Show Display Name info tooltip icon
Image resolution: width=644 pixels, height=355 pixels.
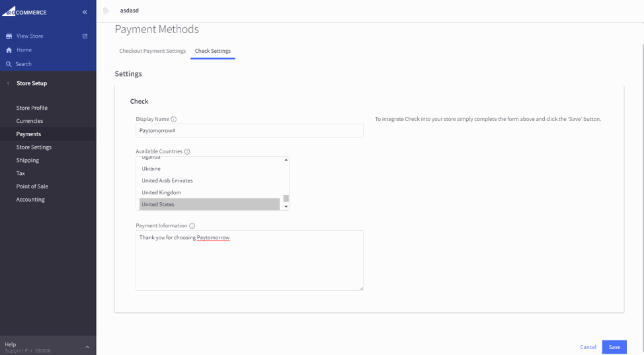point(174,119)
